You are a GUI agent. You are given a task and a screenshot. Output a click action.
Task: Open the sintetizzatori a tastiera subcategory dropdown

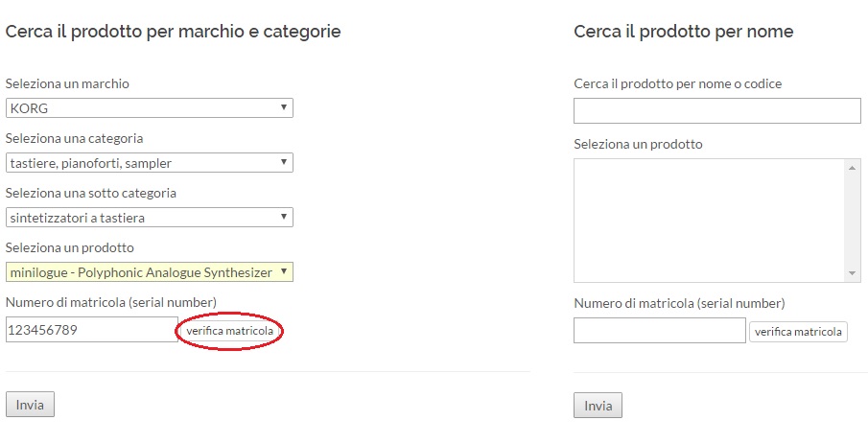click(149, 218)
